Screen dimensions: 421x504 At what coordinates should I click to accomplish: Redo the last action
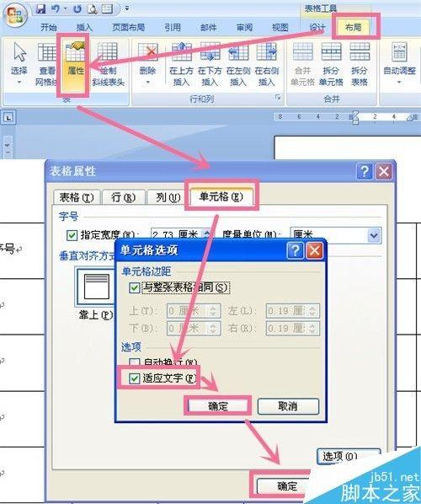[77, 8]
